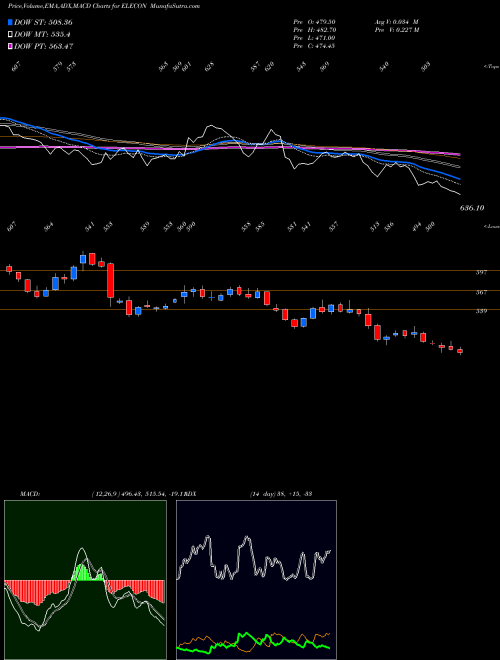Click the MACD panel title label

[29, 493]
